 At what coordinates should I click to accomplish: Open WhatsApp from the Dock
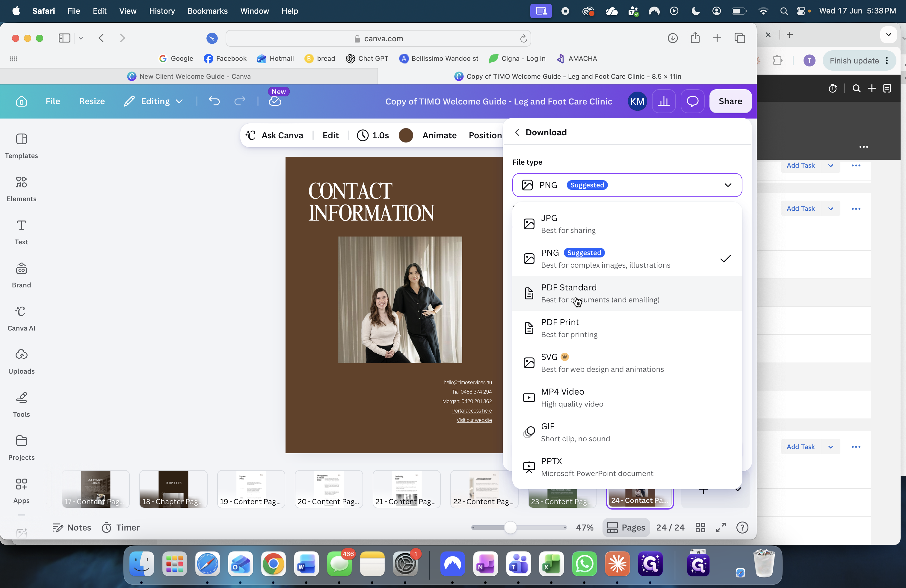[x=584, y=564]
